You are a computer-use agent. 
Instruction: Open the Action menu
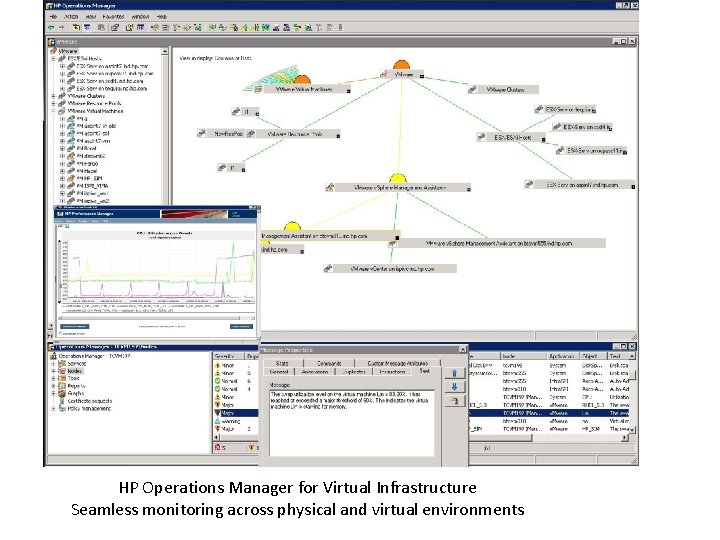pos(71,17)
